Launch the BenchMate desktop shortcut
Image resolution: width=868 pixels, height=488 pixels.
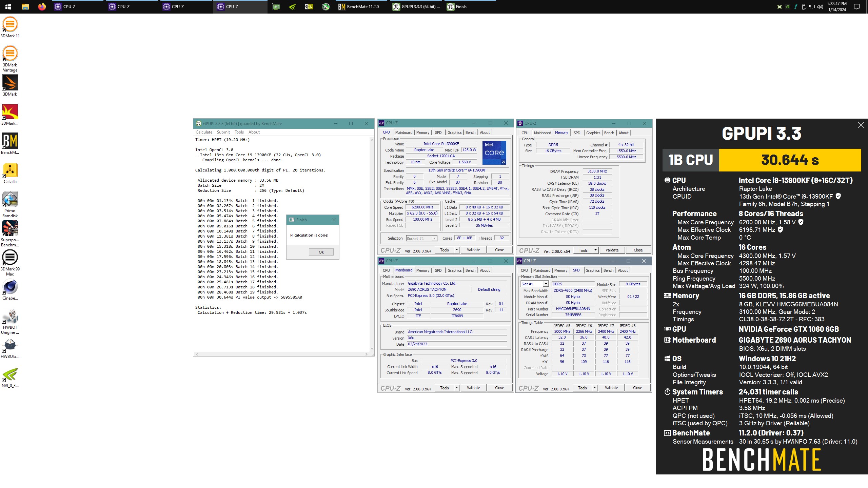(10, 143)
